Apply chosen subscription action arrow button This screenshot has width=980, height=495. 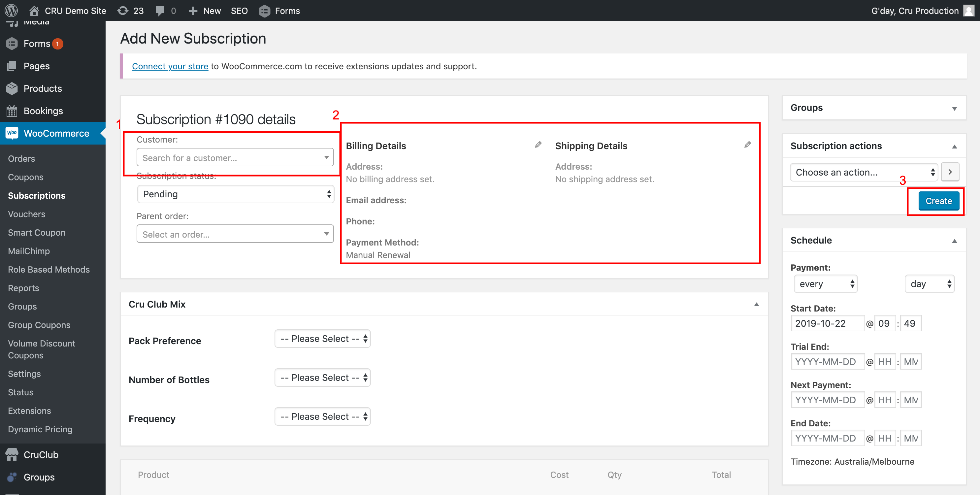[950, 172]
